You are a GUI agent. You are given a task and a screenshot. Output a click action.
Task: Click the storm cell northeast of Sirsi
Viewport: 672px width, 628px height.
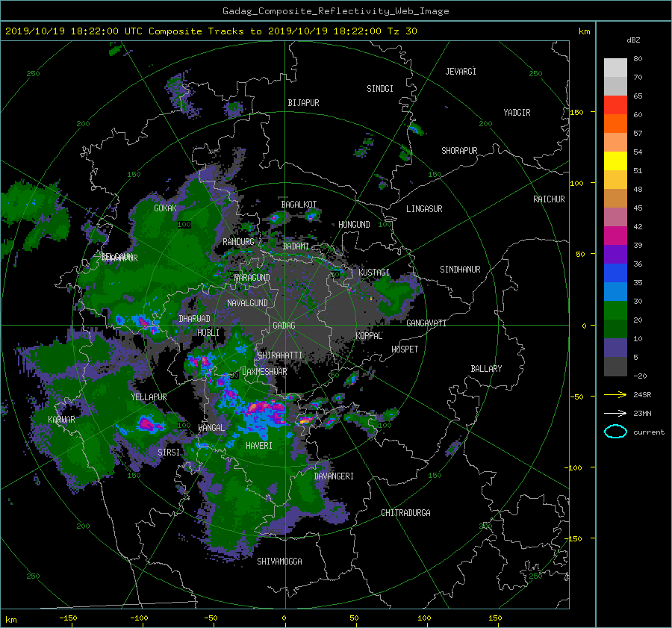pyautogui.click(x=146, y=424)
